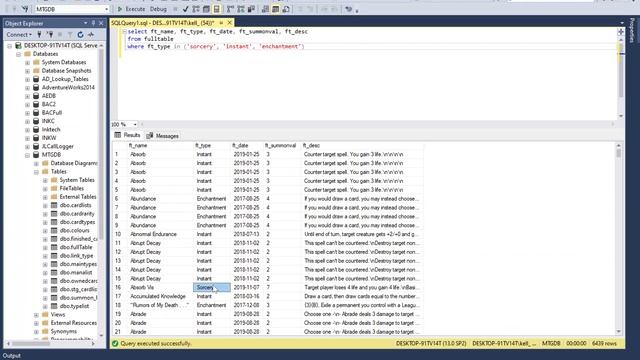Select the dbo.cardlists table
This screenshot has height=360, width=640.
(x=76, y=205)
